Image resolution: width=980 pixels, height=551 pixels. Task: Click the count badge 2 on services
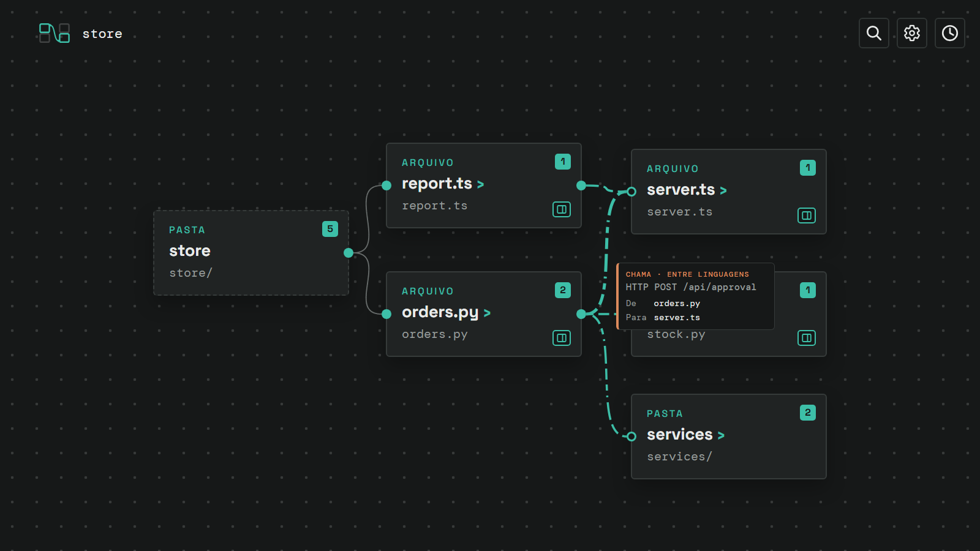[x=808, y=413]
